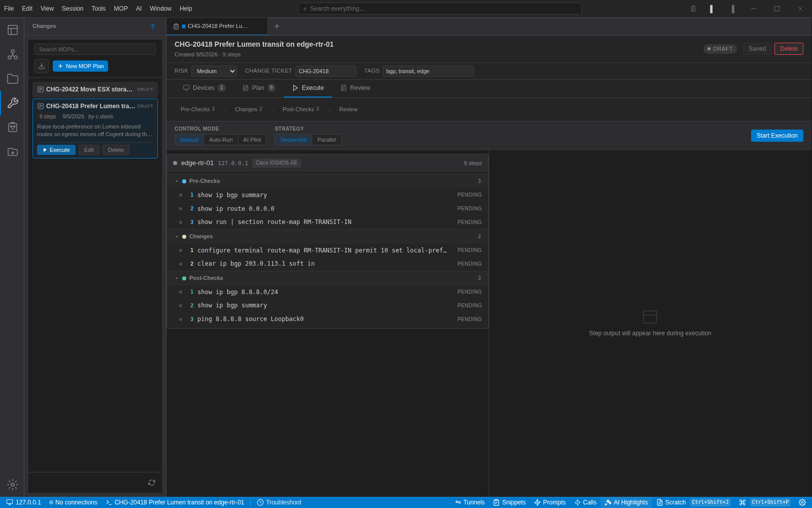The width and height of the screenshot is (812, 508).
Task: Collapse the Post-Checks section
Action: 177,278
